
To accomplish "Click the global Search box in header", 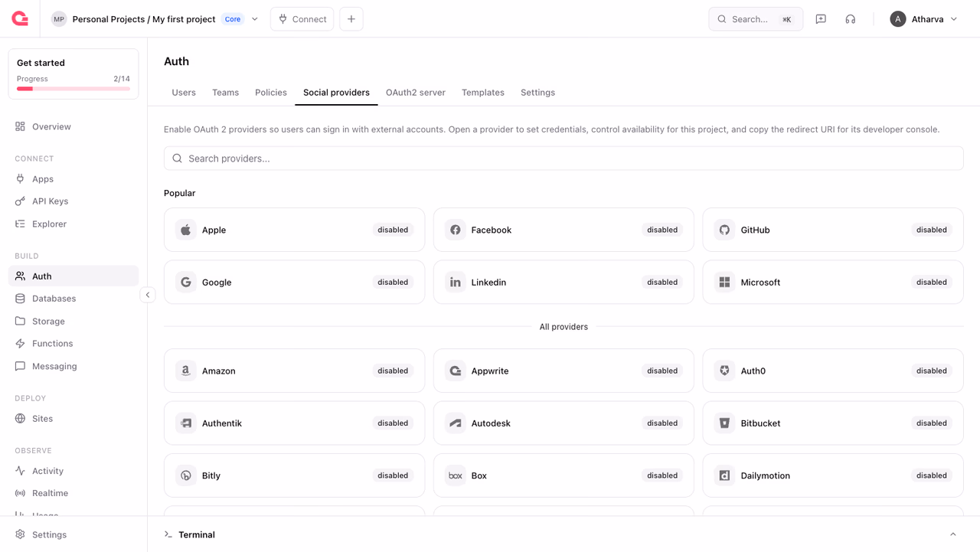I will pos(756,19).
